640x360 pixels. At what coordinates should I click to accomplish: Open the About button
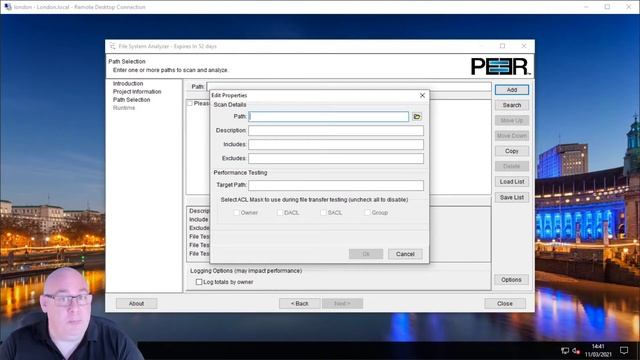136,304
